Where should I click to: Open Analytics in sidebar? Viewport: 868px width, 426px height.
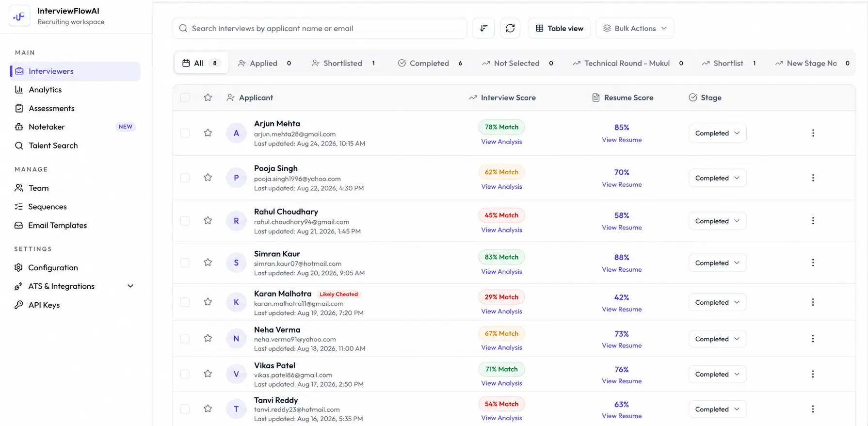pos(75,90)
